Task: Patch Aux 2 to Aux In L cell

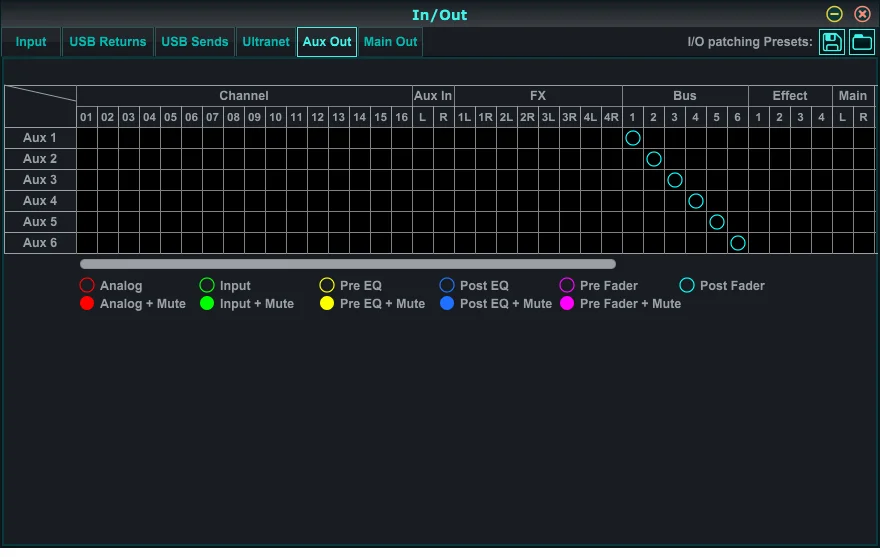Action: pos(423,159)
